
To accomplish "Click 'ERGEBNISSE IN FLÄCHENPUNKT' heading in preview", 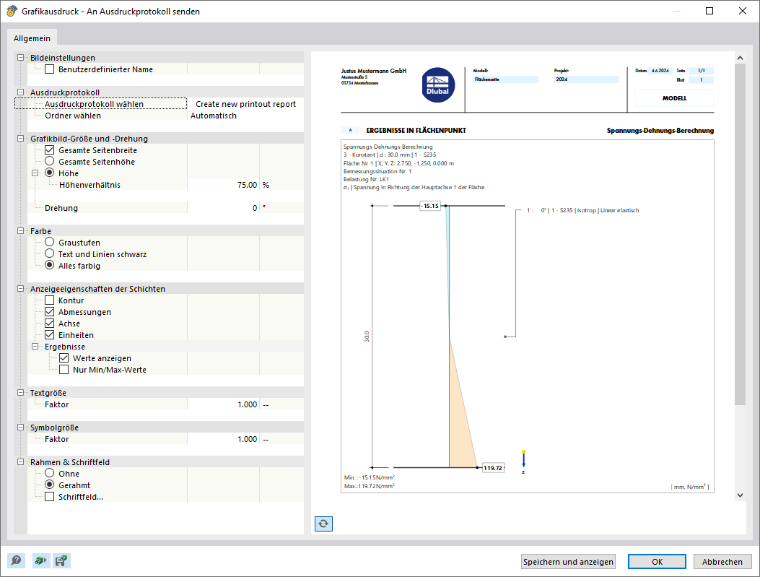I will [416, 130].
